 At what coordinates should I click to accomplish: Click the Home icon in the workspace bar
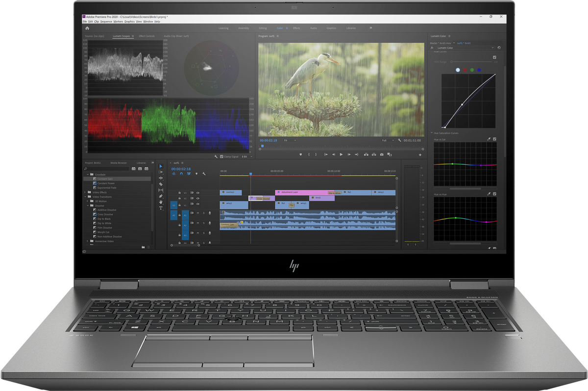coord(87,28)
